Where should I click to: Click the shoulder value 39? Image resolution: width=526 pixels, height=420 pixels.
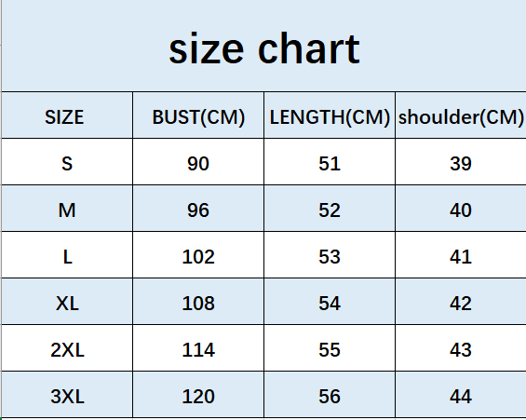[461, 162]
